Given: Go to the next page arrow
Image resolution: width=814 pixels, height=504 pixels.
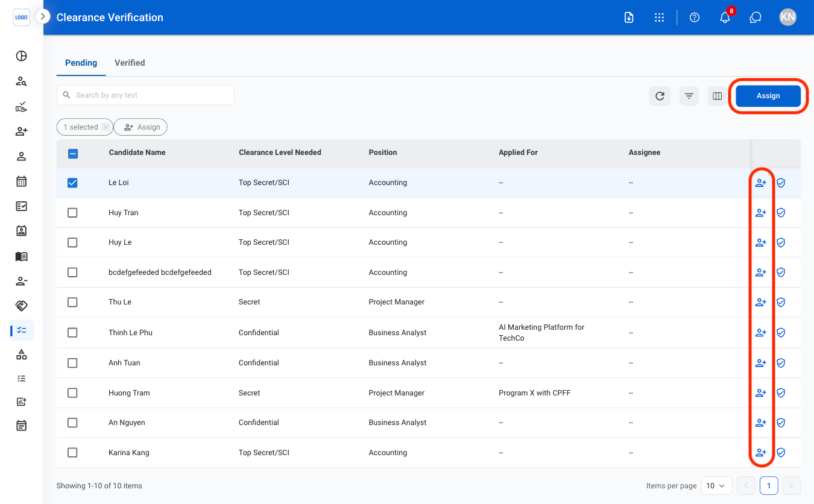Looking at the screenshot, I should tap(792, 485).
